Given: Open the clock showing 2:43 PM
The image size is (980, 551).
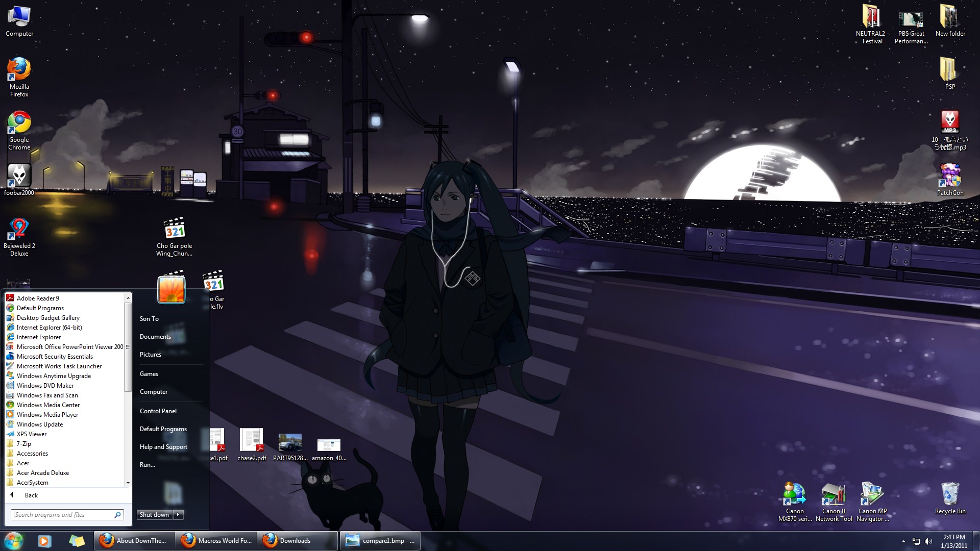Looking at the screenshot, I should (954, 541).
